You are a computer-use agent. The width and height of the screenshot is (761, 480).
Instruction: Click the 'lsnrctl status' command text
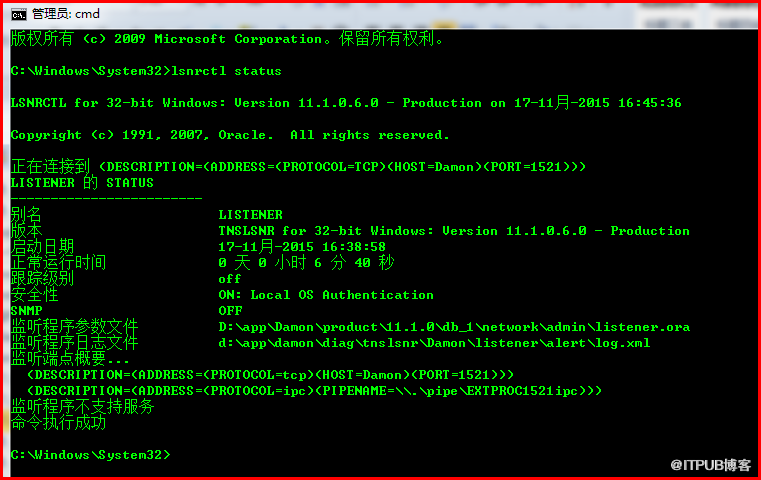[227, 71]
